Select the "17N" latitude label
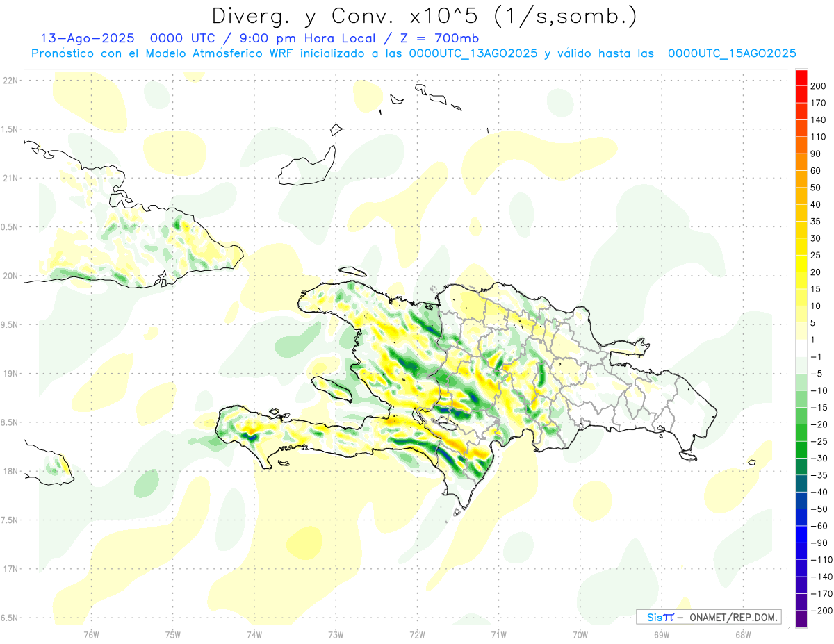The image size is (834, 644). pos(10,569)
